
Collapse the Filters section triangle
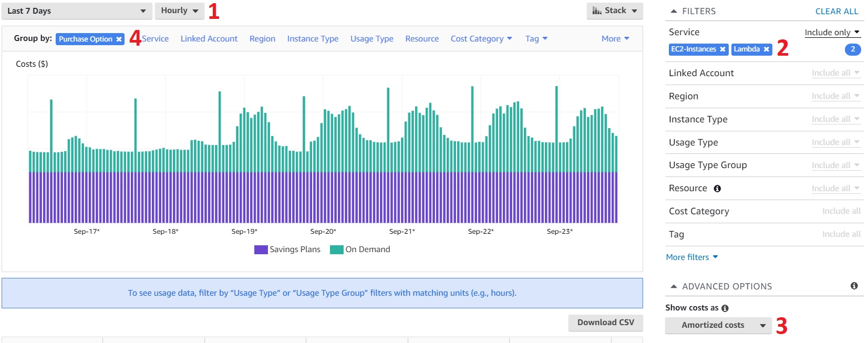(x=674, y=11)
